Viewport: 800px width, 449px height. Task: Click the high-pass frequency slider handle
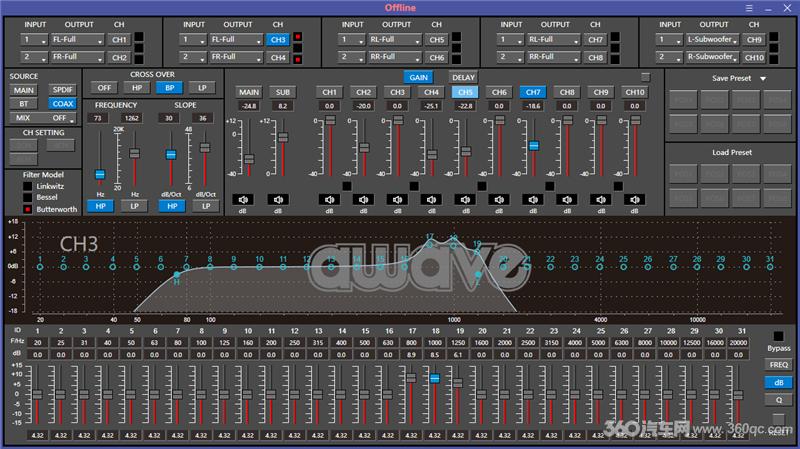(x=101, y=174)
